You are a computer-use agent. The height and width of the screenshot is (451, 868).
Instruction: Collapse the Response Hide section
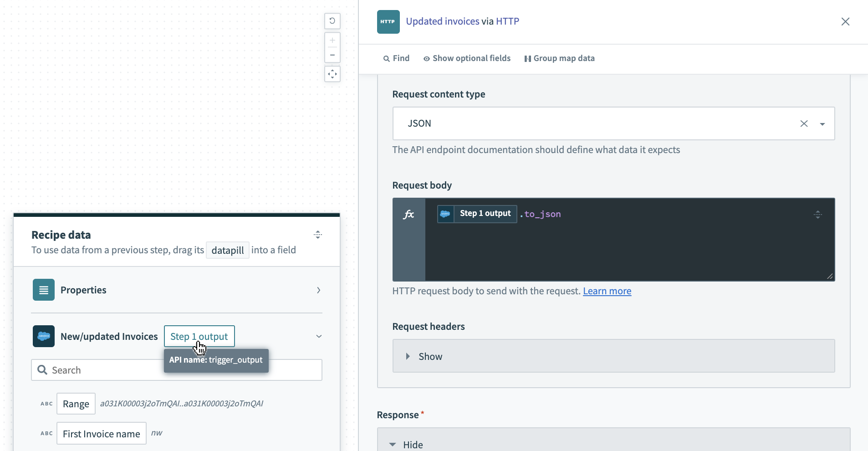407,445
